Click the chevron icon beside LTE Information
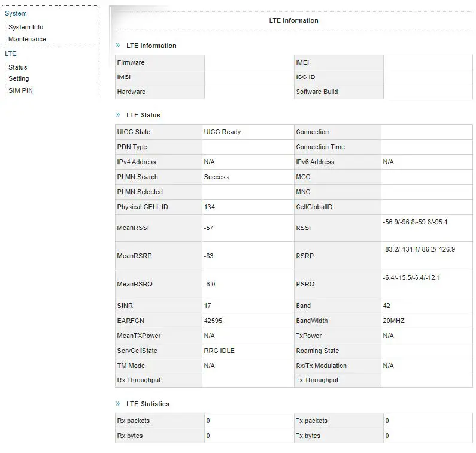This screenshot has height=453, width=476. 118,45
